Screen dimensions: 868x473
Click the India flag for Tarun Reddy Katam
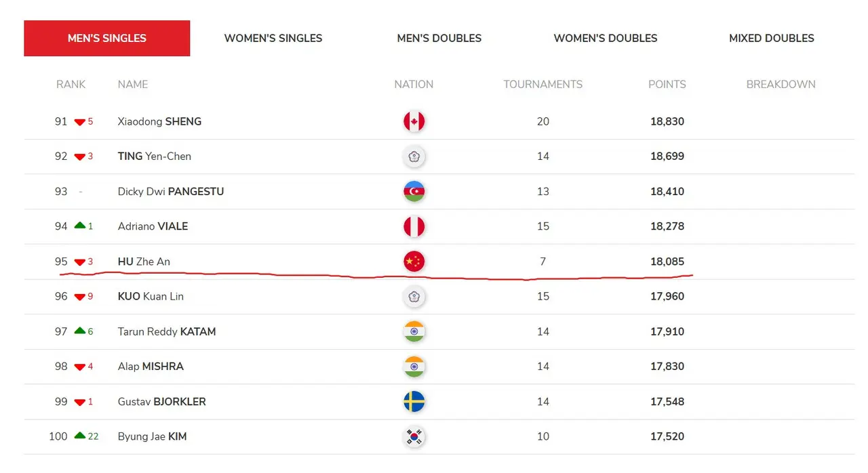click(x=414, y=331)
